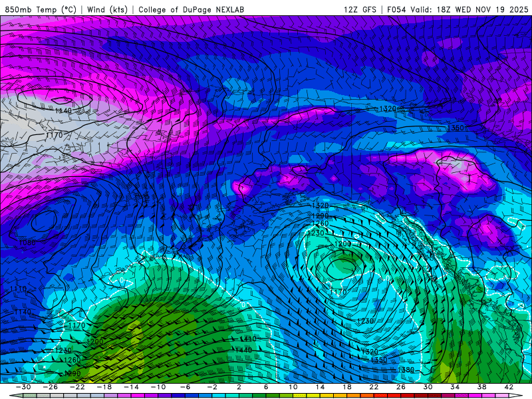Click the 1440 contour label
Image resolution: width=532 pixels, height=399 pixels.
point(243,350)
